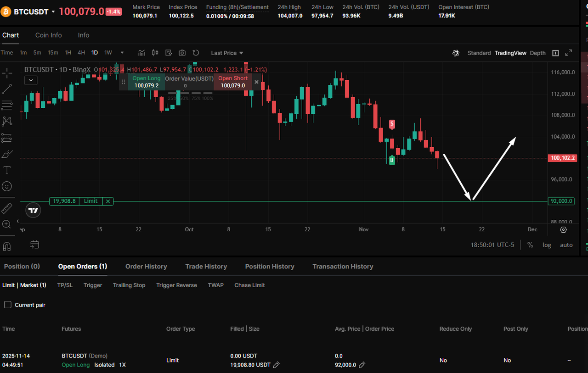Open the chart indicators panel
The width and height of the screenshot is (588, 373).
coord(141,53)
